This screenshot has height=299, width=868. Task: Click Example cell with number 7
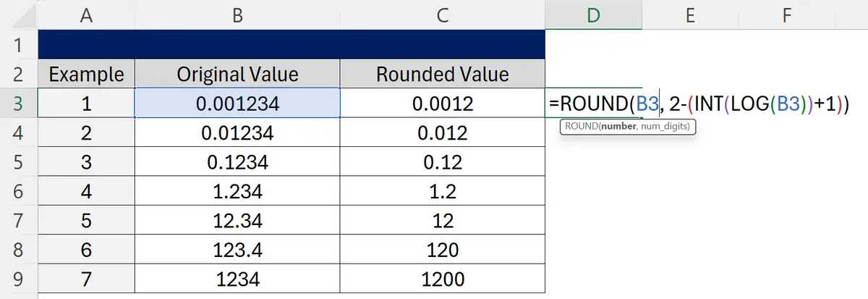point(86,279)
